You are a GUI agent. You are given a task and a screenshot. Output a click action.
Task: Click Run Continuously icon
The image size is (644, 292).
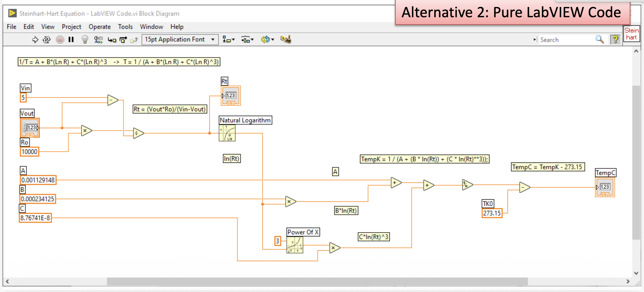[x=47, y=40]
